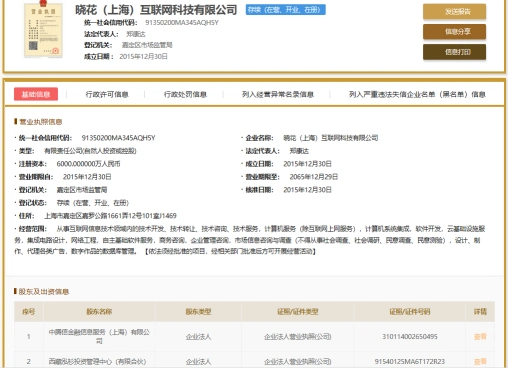Click the 统一社会信用代码 value under 营业执照信息

pyautogui.click(x=118, y=138)
